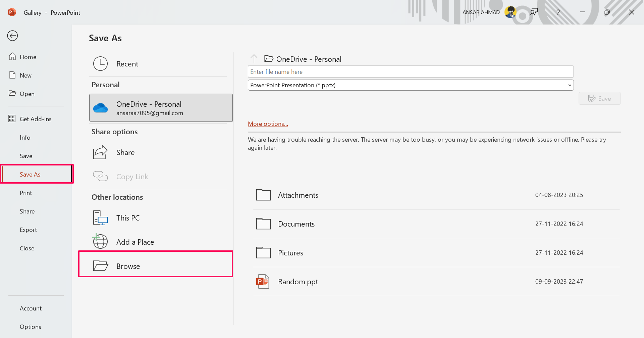644x338 pixels.
Task: Click the Home label in sidebar
Action: [x=28, y=57]
